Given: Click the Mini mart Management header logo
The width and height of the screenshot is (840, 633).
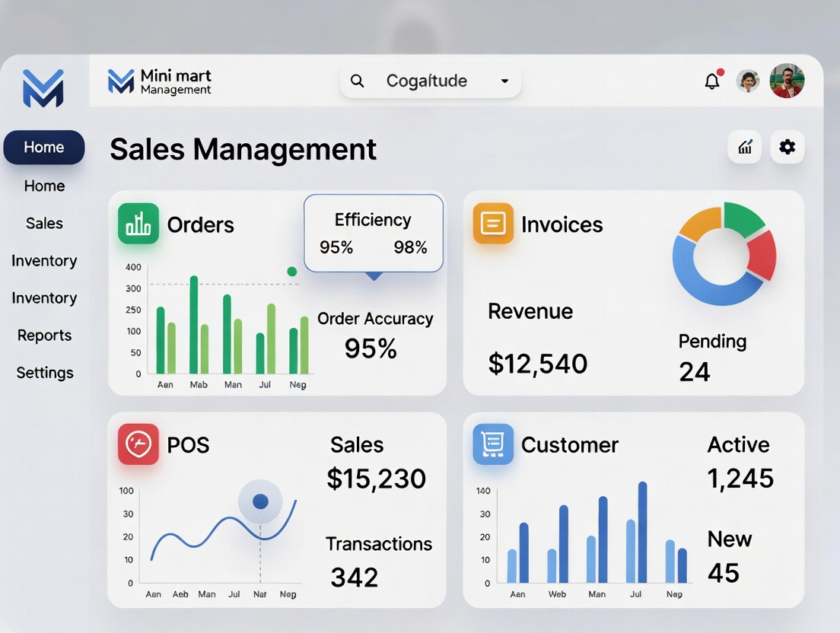Looking at the screenshot, I should (x=160, y=81).
